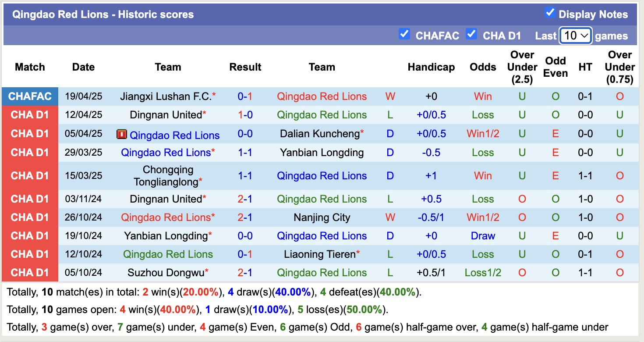Image resolution: width=644 pixels, height=342 pixels.
Task: Click the CHAFAC checkbox checkmark icon
Action: click(x=404, y=34)
